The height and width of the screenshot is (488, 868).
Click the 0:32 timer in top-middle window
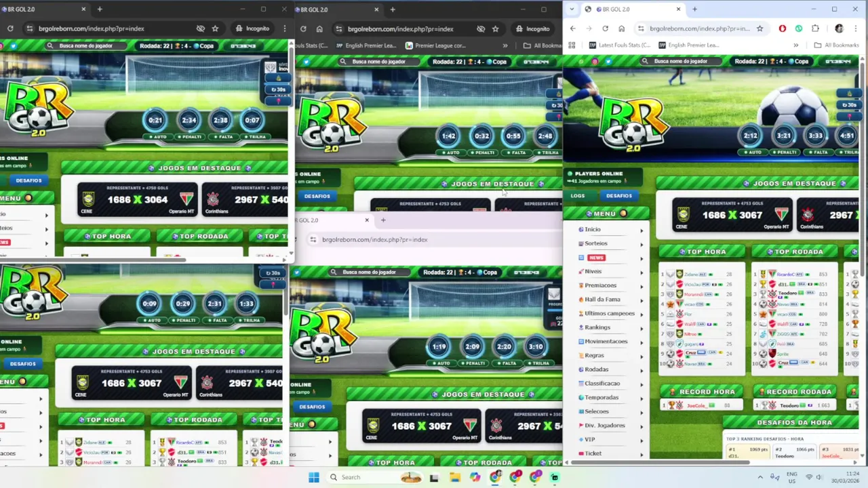pos(481,136)
